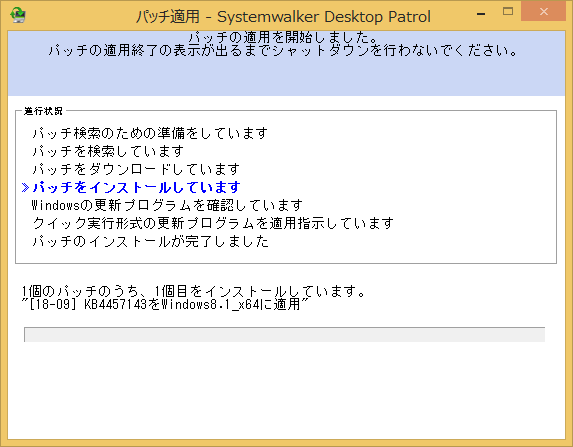This screenshot has height=447, width=573.
Task: Select text パッチ検索のための準備をしています
Action: click(150, 133)
